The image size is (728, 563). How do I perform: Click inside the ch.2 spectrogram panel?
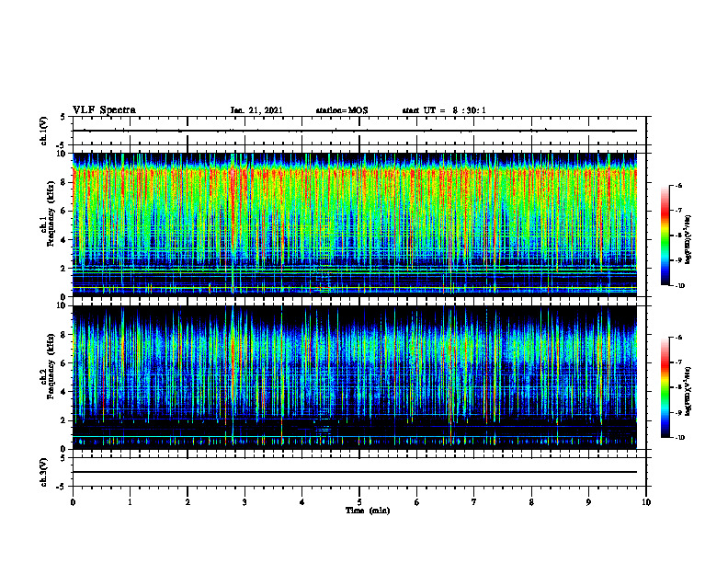[355, 377]
